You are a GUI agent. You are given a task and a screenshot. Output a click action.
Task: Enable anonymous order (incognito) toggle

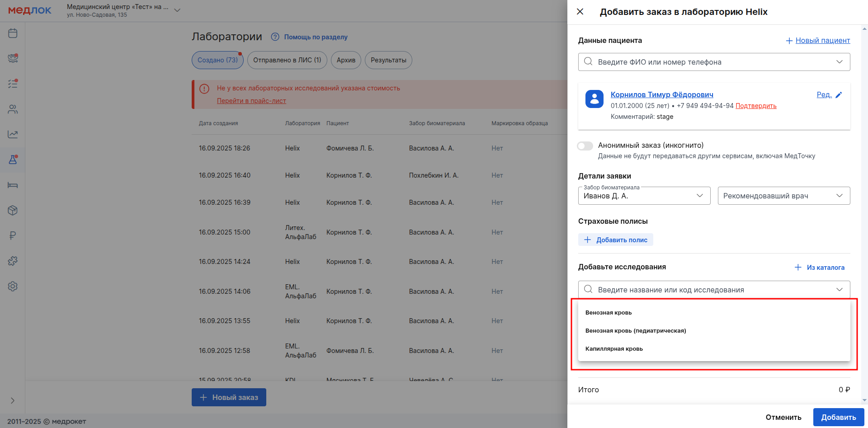(585, 146)
